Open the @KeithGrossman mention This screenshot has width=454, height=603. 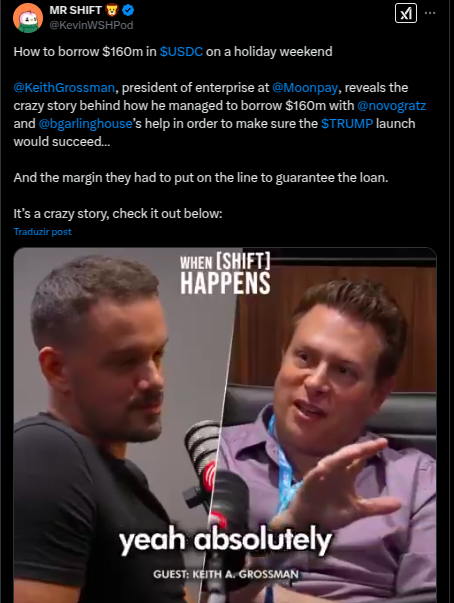[64, 88]
